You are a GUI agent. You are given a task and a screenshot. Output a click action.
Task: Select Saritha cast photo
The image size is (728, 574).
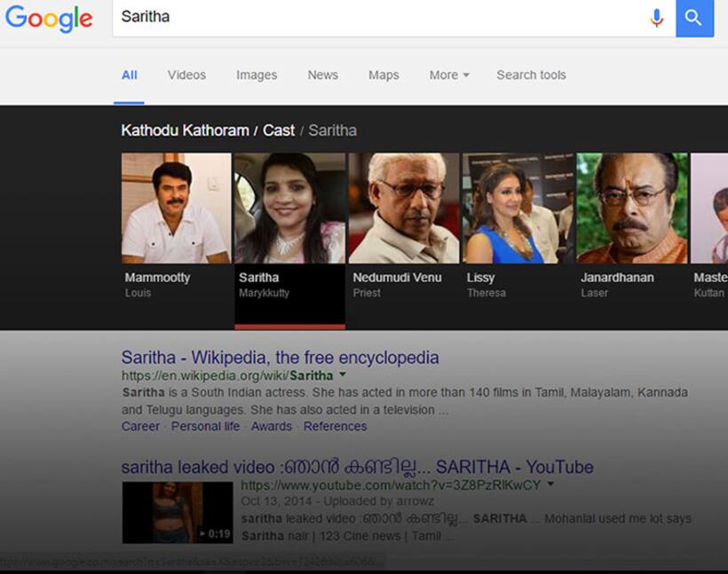(289, 208)
